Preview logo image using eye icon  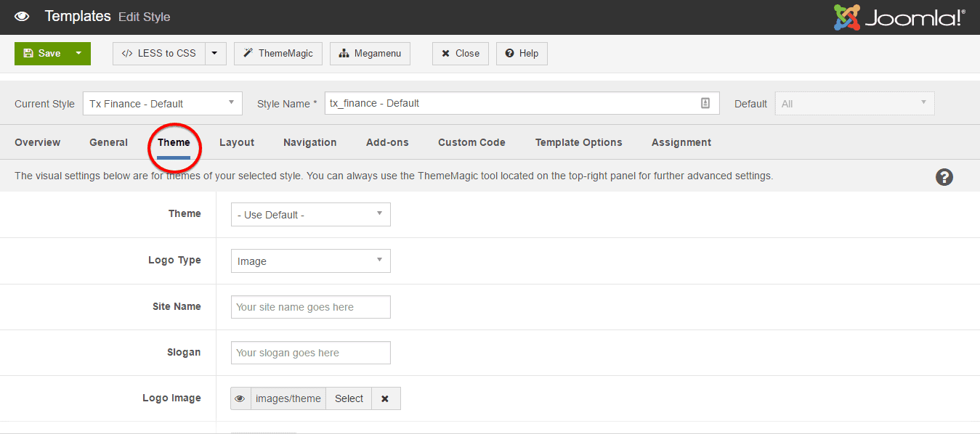[x=240, y=398]
